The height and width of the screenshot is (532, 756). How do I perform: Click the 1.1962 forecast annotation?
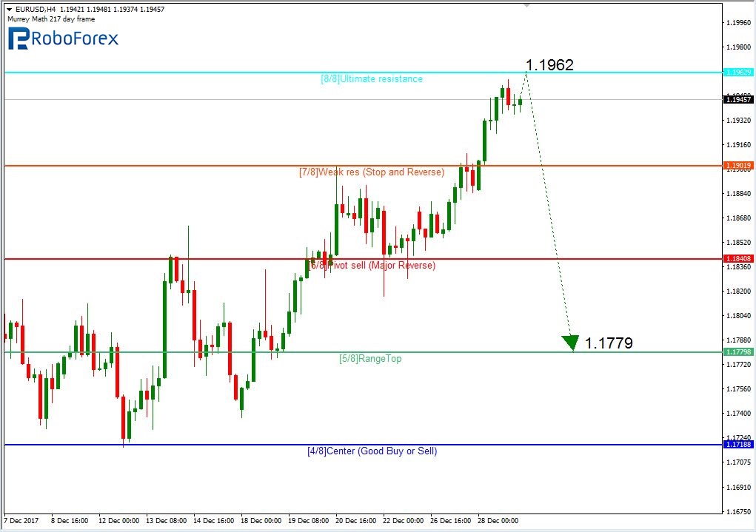[549, 64]
